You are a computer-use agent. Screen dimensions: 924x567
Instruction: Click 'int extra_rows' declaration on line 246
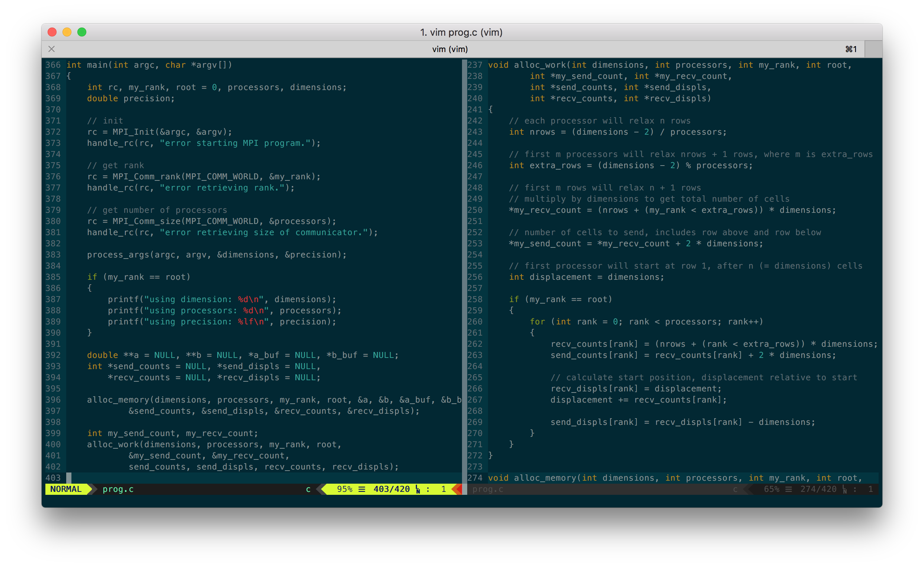coord(631,165)
